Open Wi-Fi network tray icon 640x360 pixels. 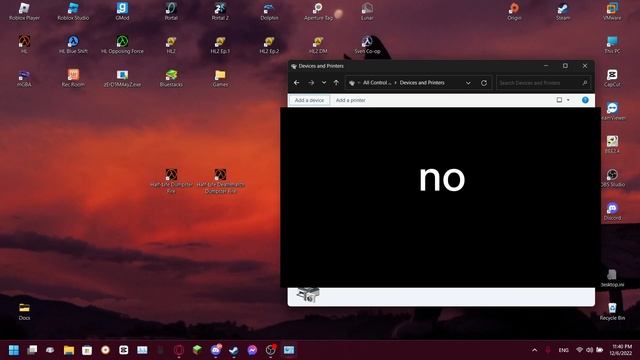[x=579, y=350]
